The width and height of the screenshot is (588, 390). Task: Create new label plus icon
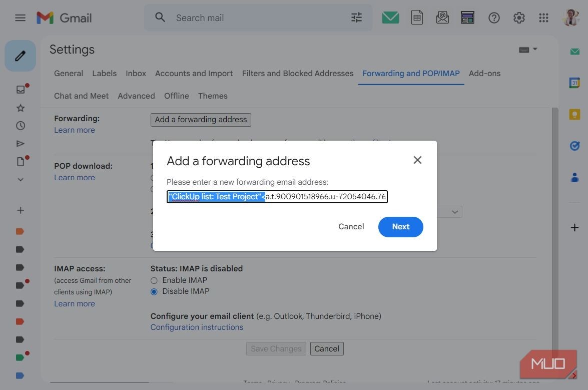click(21, 210)
